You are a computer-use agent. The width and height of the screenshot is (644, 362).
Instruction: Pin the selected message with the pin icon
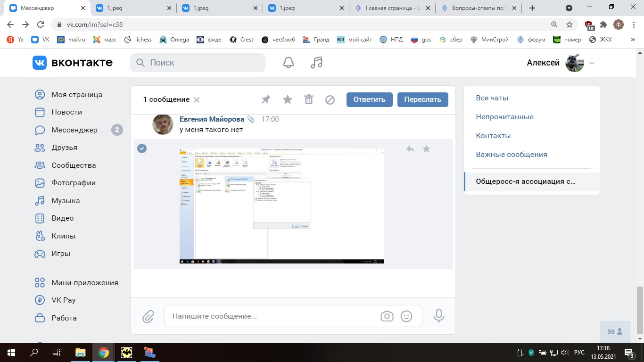(266, 99)
